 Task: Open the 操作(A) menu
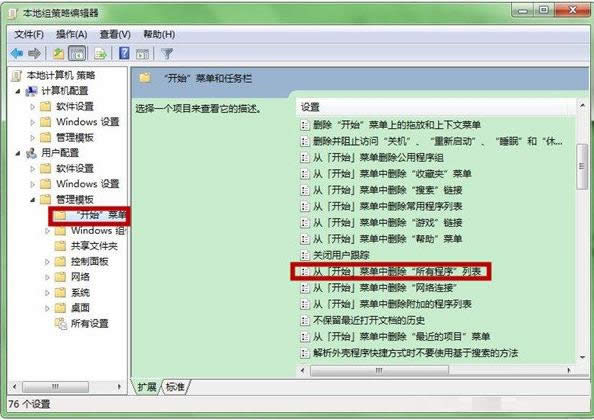(x=72, y=34)
